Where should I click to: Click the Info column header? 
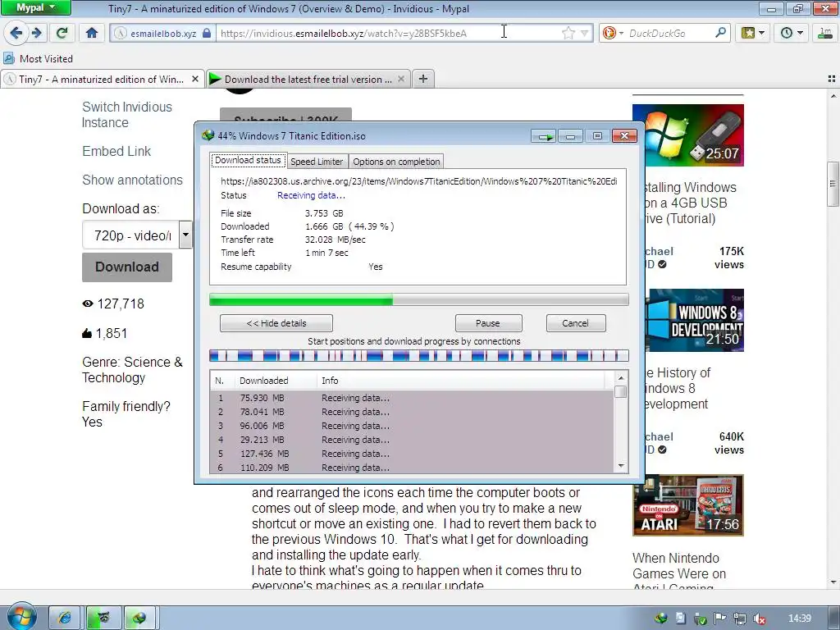(461, 381)
